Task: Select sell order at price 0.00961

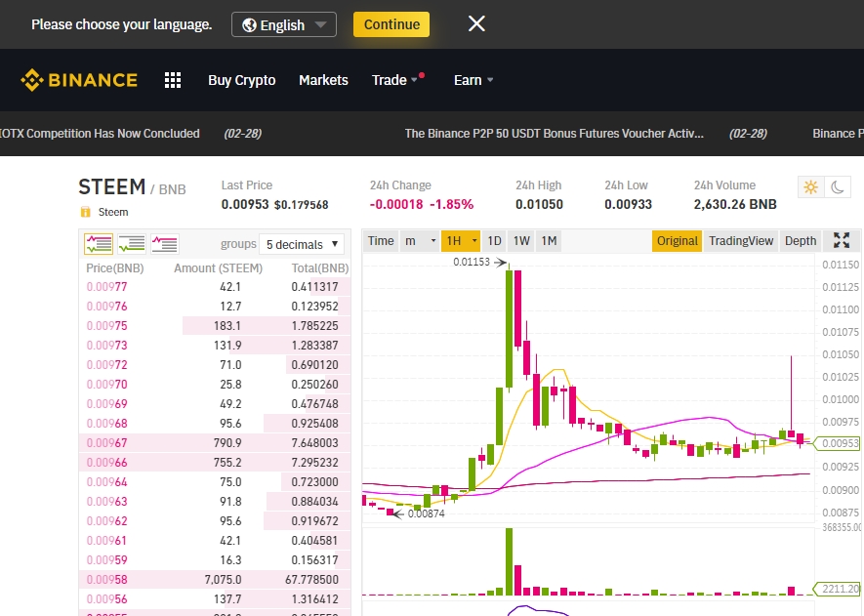Action: point(215,541)
